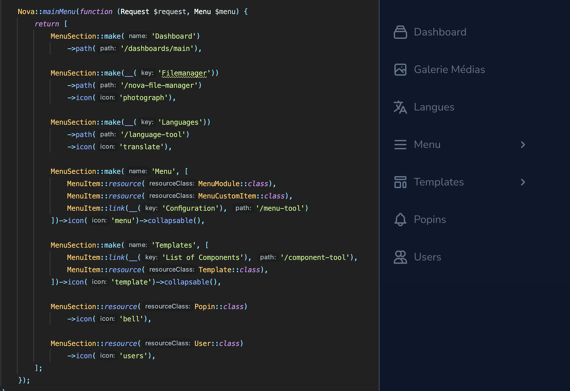Click the hamburger Menu icon in sidebar
570x391 pixels.
point(400,145)
